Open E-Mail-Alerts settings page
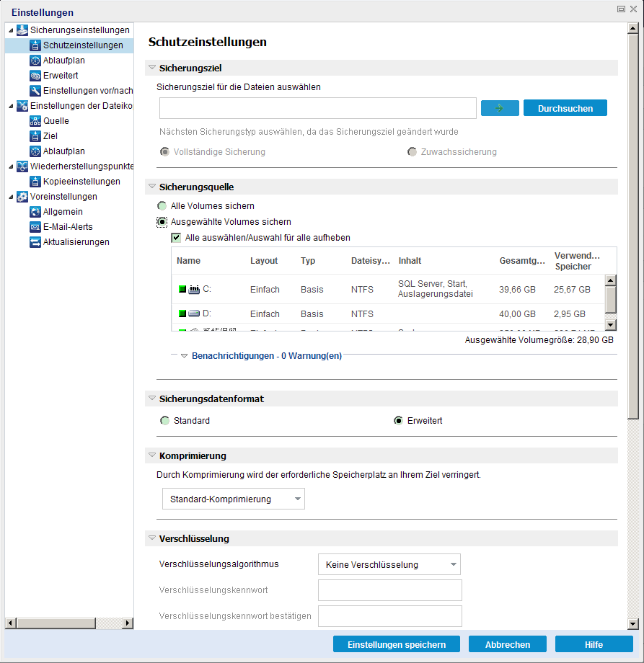Screen dimensions: 644x663 [x=68, y=227]
